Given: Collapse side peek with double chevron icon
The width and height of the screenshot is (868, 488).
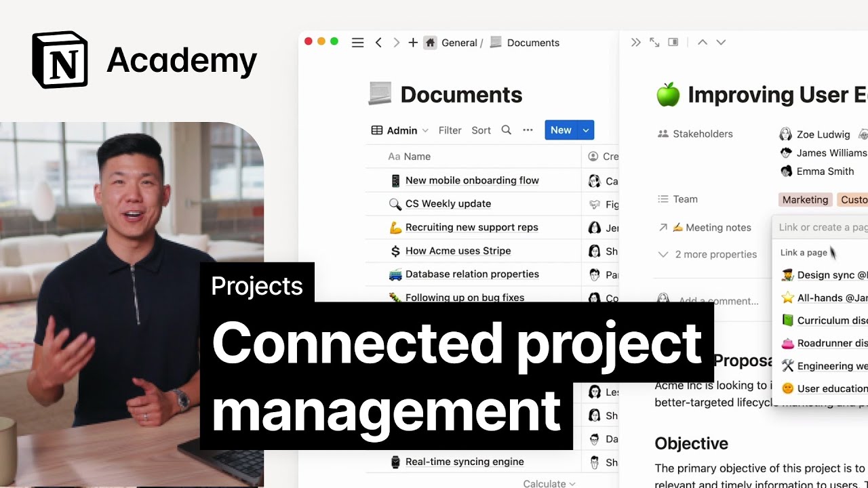Looking at the screenshot, I should click(635, 42).
